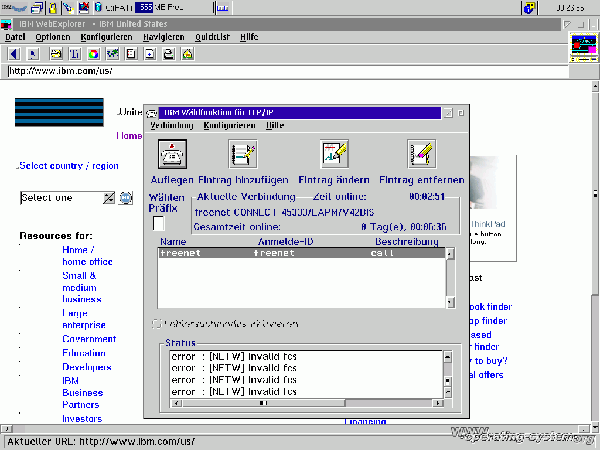
Task: Click the dialer window system menu icon
Action: 152,113
